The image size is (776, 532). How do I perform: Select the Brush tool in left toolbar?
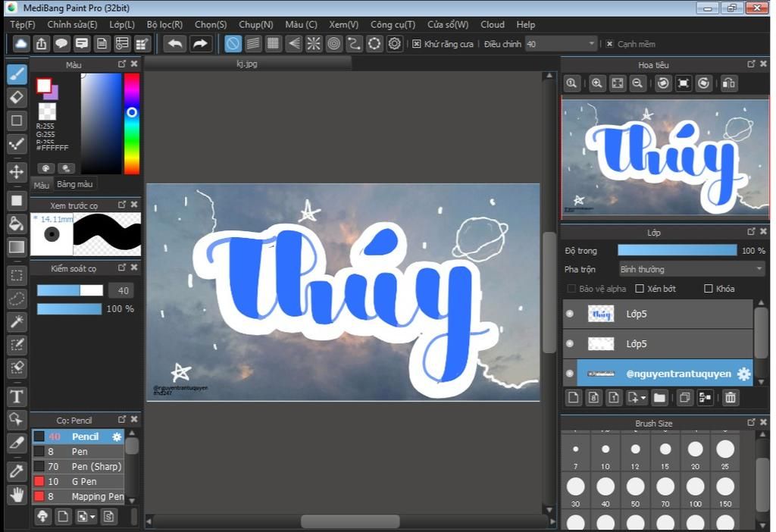[x=17, y=75]
